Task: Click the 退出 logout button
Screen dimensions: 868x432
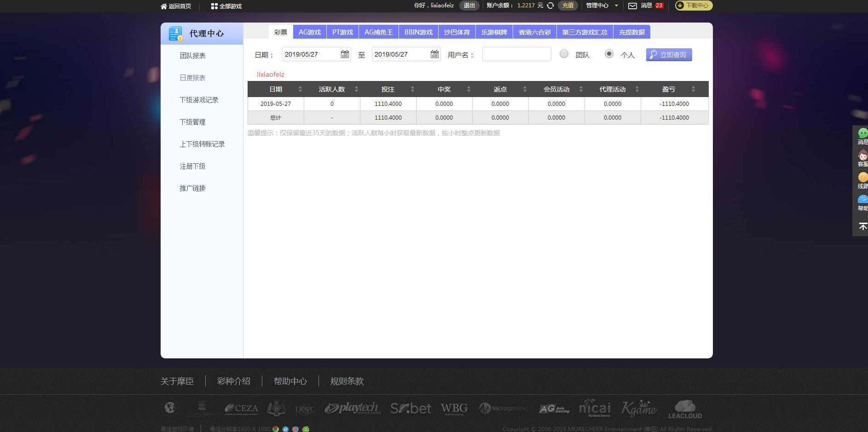Action: pos(469,6)
